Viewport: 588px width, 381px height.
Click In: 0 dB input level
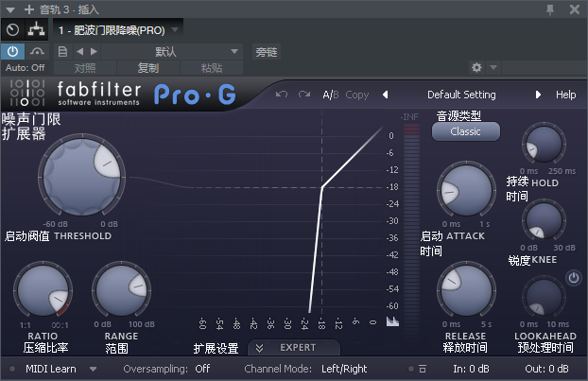(471, 369)
